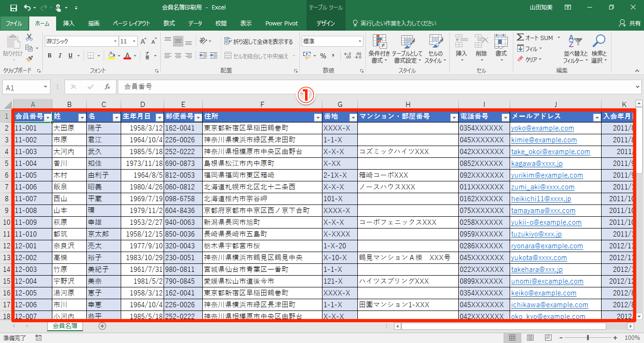
Task: Open セルのスタイル cell styles
Action: [x=435, y=49]
